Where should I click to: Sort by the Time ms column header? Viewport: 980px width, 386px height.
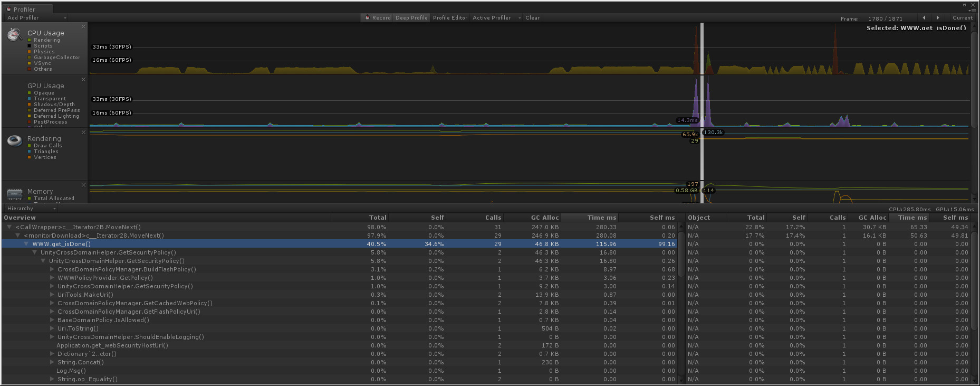pyautogui.click(x=601, y=218)
